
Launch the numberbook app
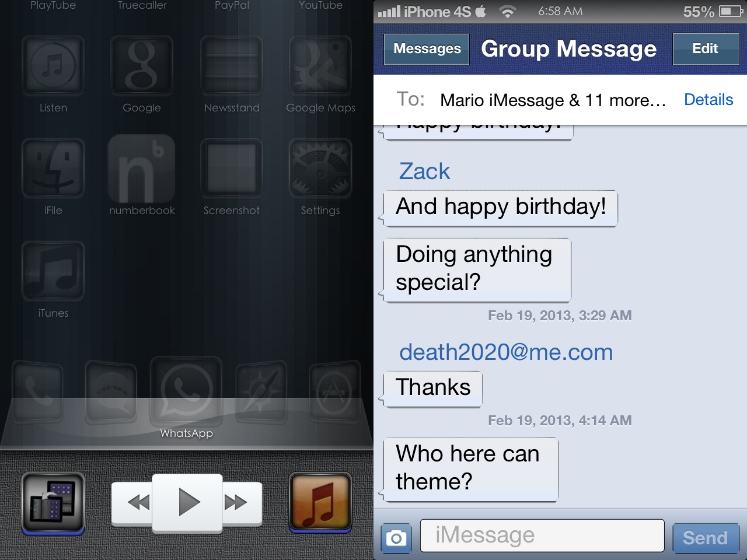click(x=142, y=169)
